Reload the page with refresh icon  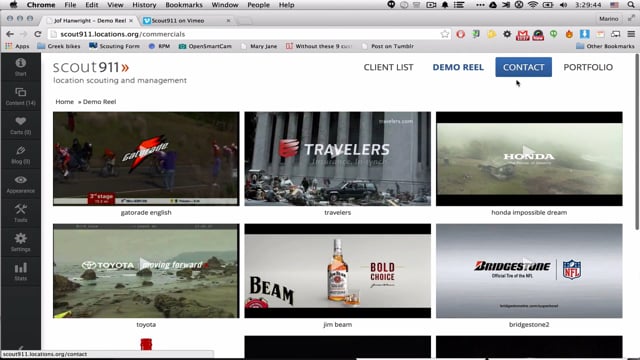(x=38, y=34)
